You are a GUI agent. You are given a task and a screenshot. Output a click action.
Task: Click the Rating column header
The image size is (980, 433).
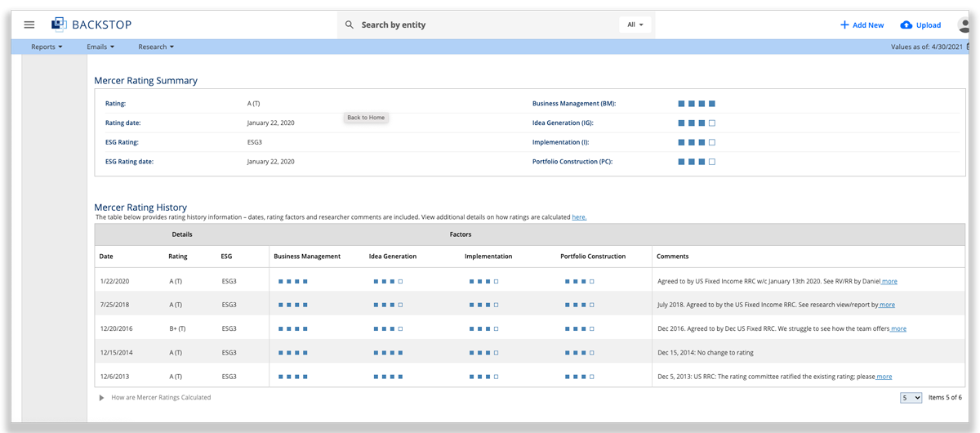pos(178,257)
